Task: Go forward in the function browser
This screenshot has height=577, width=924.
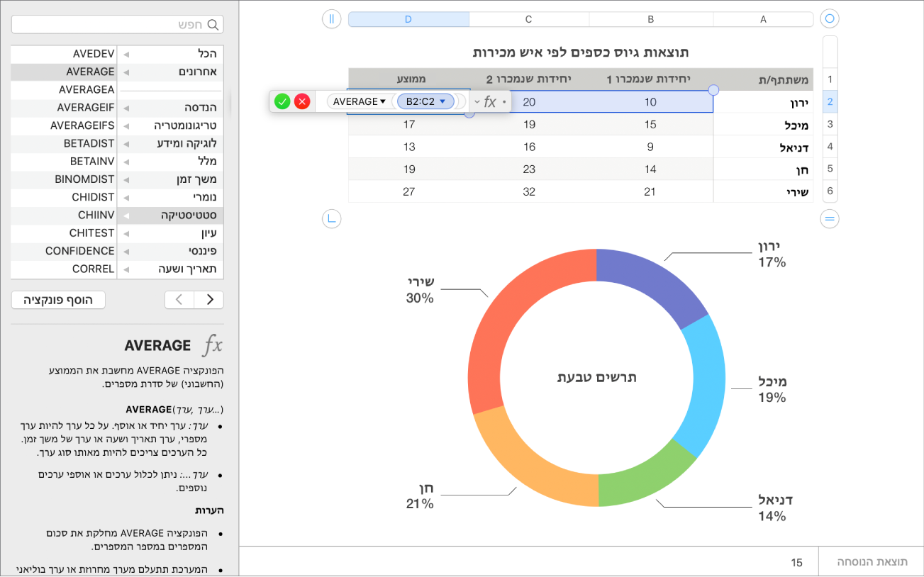Action: 209,300
